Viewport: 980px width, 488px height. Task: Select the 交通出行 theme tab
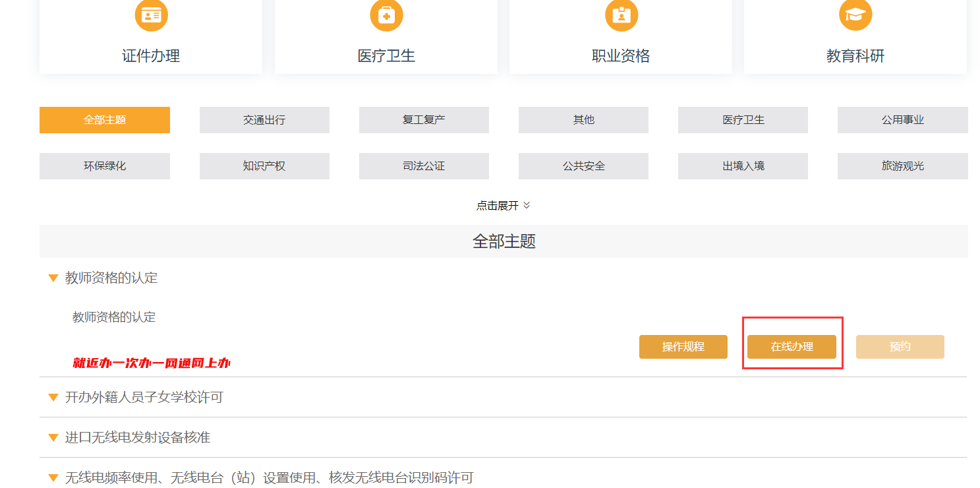pos(264,120)
